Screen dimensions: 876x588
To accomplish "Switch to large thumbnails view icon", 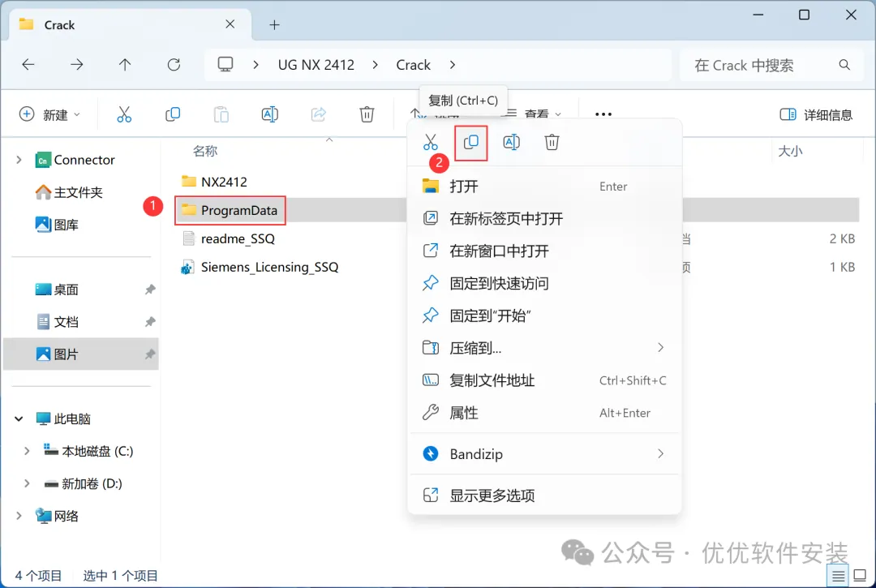I will [861, 575].
